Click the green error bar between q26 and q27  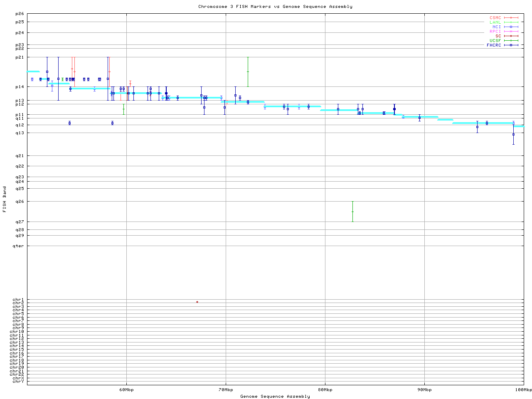352,212
